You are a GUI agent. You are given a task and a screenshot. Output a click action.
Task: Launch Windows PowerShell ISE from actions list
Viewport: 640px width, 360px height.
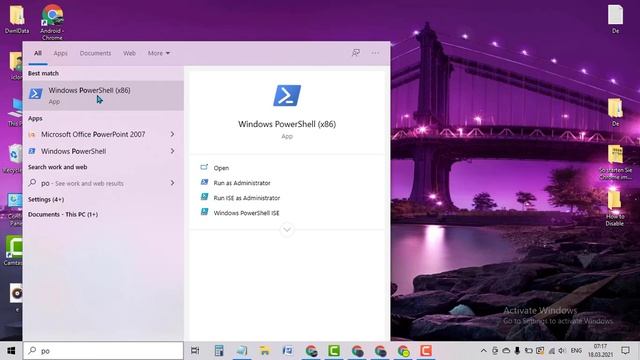(x=246, y=213)
